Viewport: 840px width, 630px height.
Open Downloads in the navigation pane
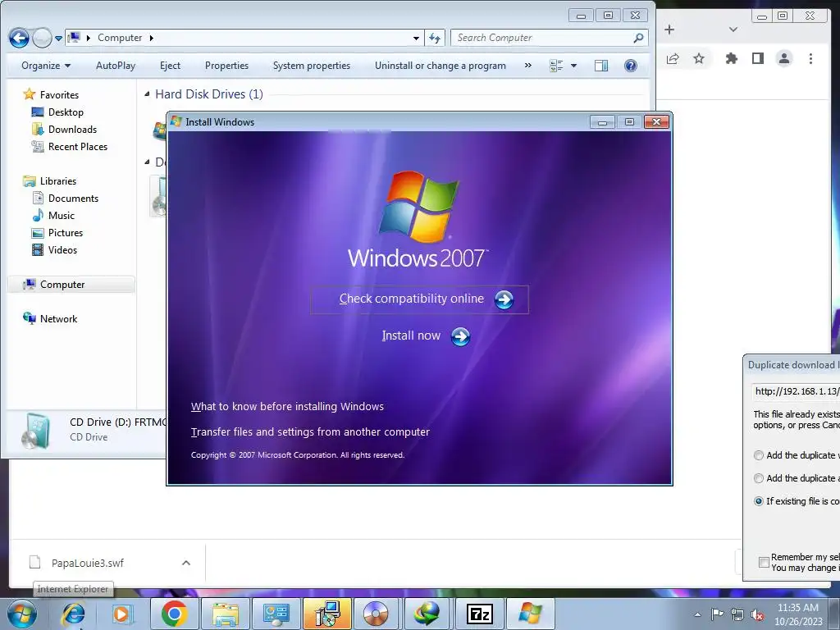click(72, 129)
